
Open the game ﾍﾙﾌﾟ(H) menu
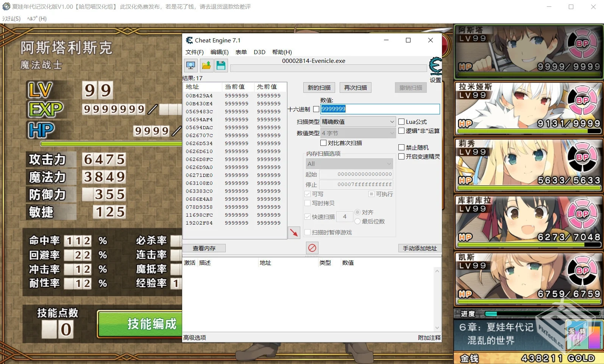tap(37, 19)
